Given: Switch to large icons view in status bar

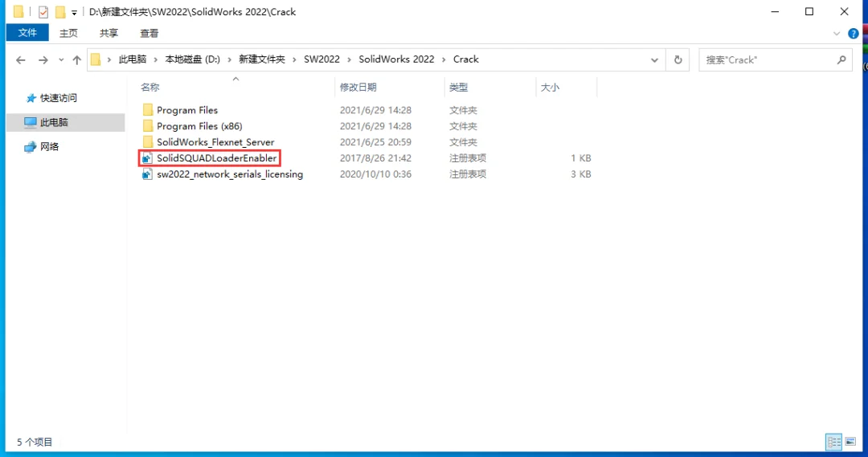Looking at the screenshot, I should coord(851,442).
